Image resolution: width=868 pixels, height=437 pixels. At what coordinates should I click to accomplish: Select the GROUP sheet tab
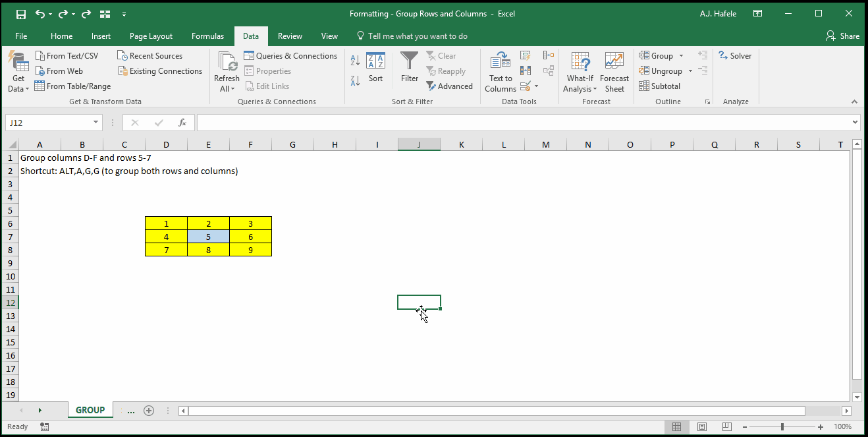[x=90, y=410]
